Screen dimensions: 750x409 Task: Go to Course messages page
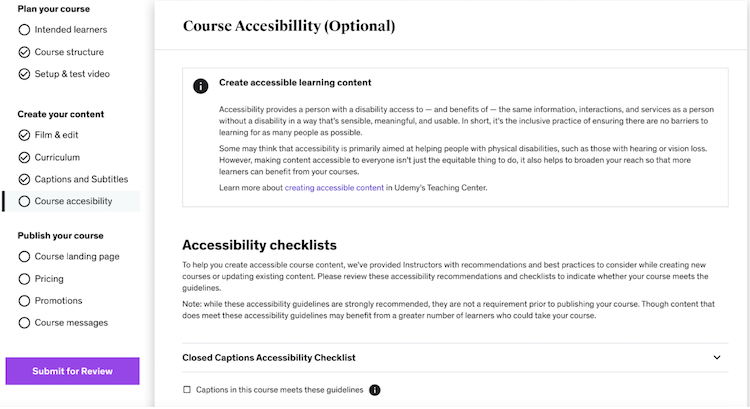point(71,323)
